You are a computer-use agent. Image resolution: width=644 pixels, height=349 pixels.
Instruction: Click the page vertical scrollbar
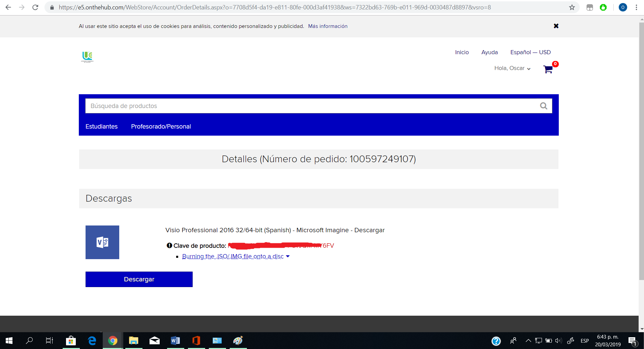pos(641,151)
